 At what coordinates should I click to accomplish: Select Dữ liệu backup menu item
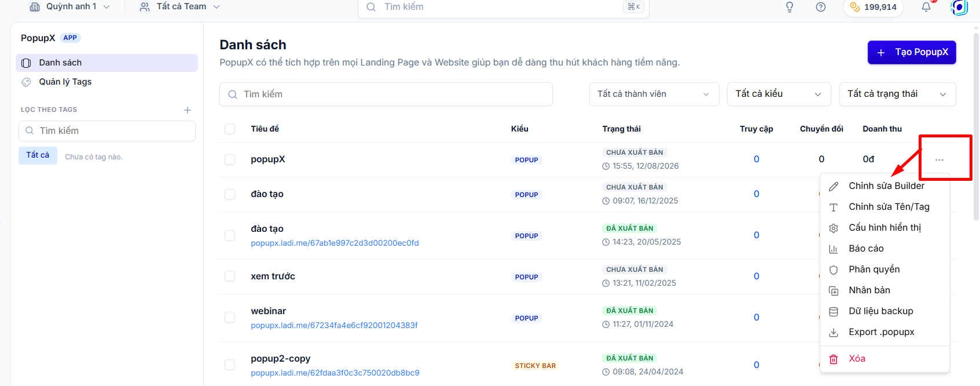click(884, 311)
